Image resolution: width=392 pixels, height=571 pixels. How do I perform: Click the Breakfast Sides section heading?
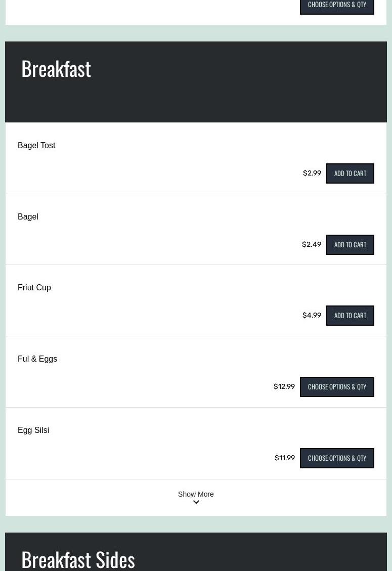pyautogui.click(x=78, y=559)
